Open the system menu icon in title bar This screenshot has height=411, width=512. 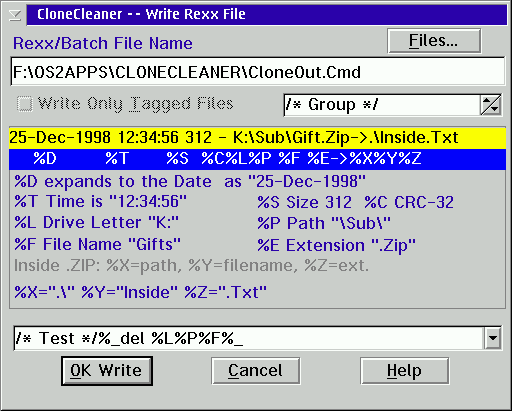click(x=15, y=15)
